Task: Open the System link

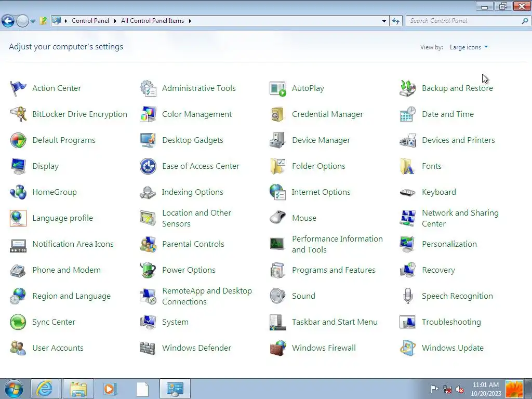Action: [175, 322]
